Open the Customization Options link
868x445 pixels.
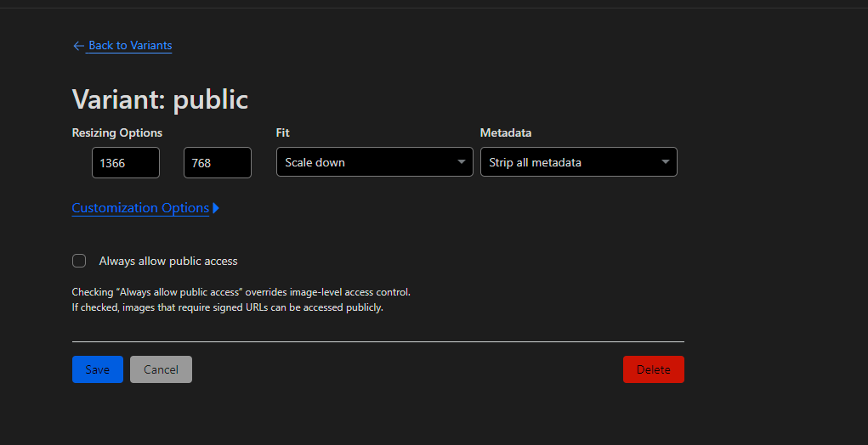(140, 208)
